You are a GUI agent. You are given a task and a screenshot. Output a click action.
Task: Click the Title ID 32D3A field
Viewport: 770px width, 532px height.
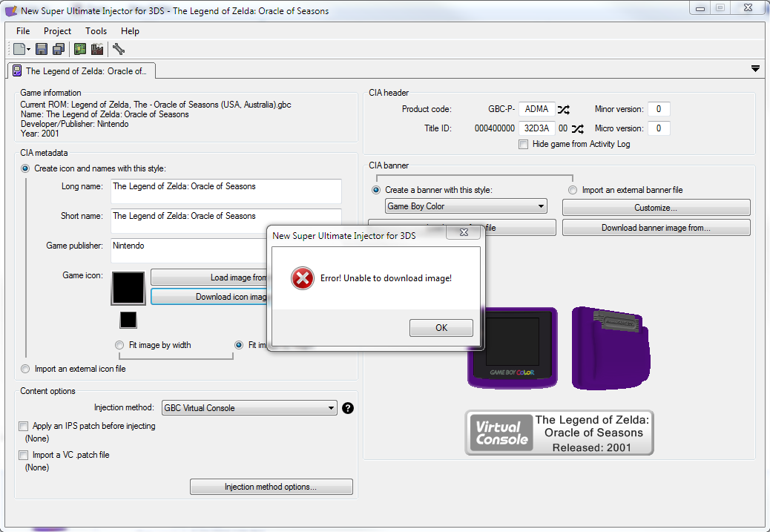[537, 128]
